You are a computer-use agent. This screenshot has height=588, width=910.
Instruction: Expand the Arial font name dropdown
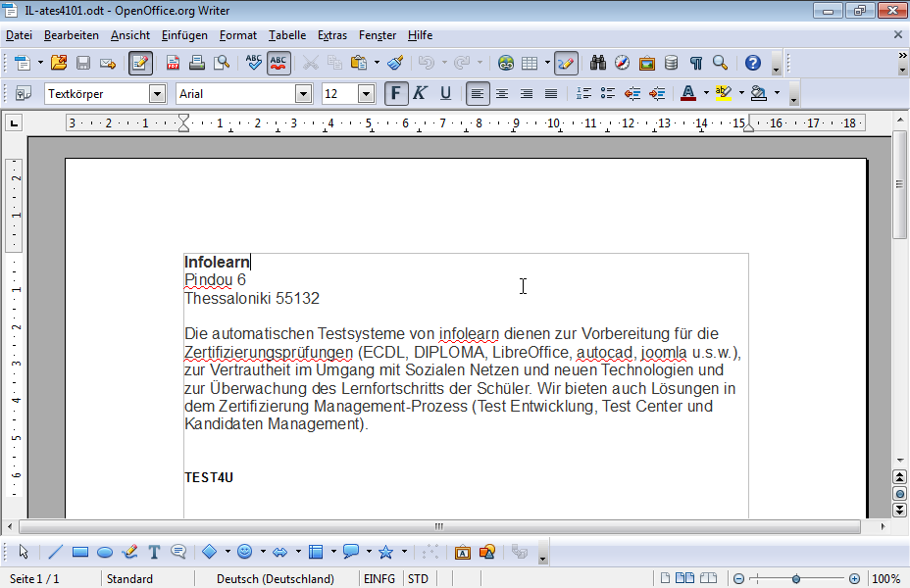tap(304, 93)
